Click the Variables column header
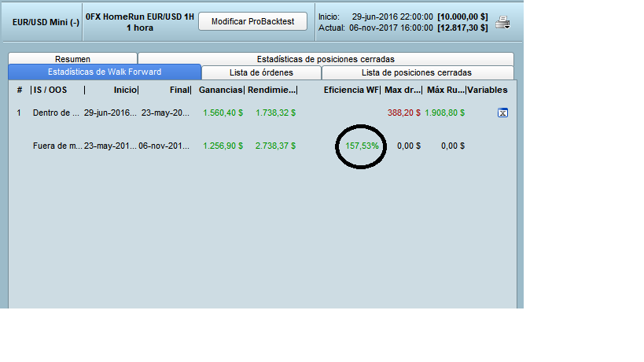 pos(488,90)
